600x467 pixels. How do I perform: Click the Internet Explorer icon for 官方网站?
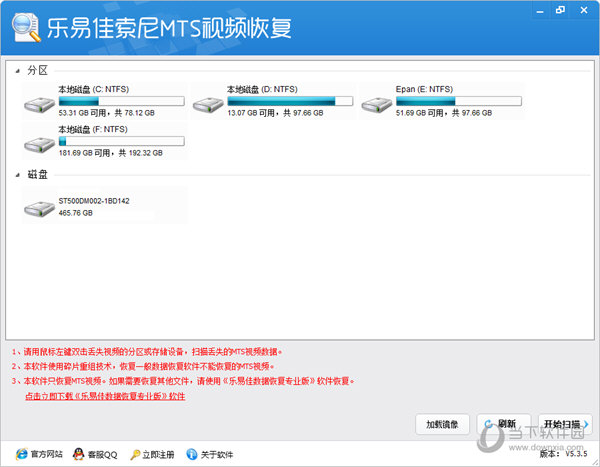click(x=21, y=454)
